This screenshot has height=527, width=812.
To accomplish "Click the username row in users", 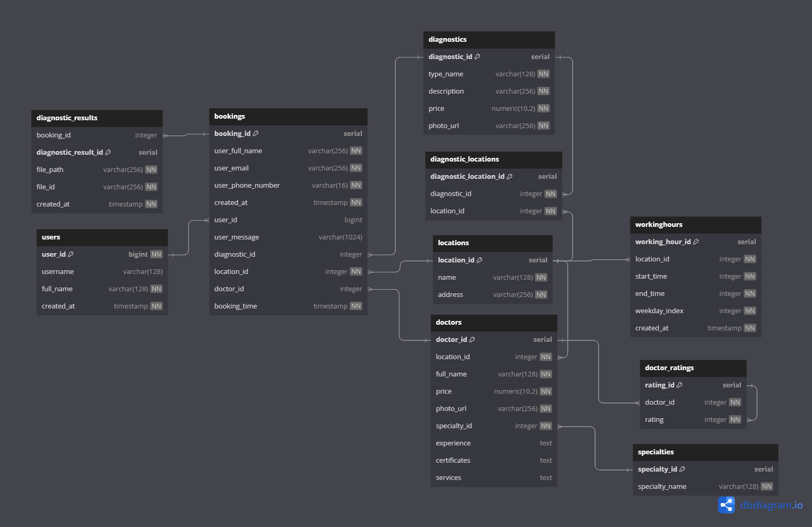I will click(102, 272).
